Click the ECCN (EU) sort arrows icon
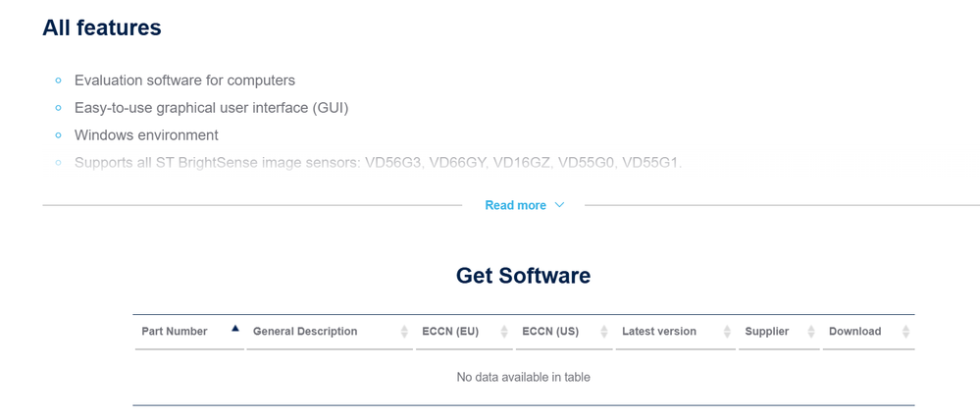This screenshot has height=419, width=980. click(x=504, y=332)
